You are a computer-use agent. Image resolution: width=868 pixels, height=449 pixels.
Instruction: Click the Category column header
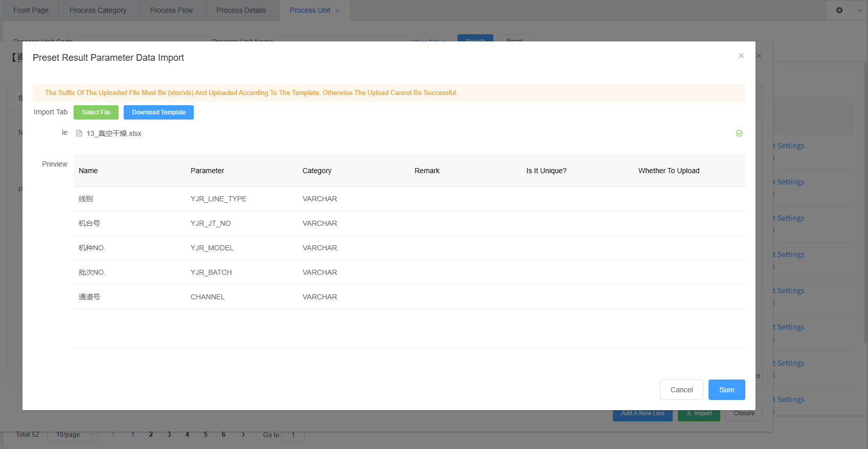pos(317,171)
